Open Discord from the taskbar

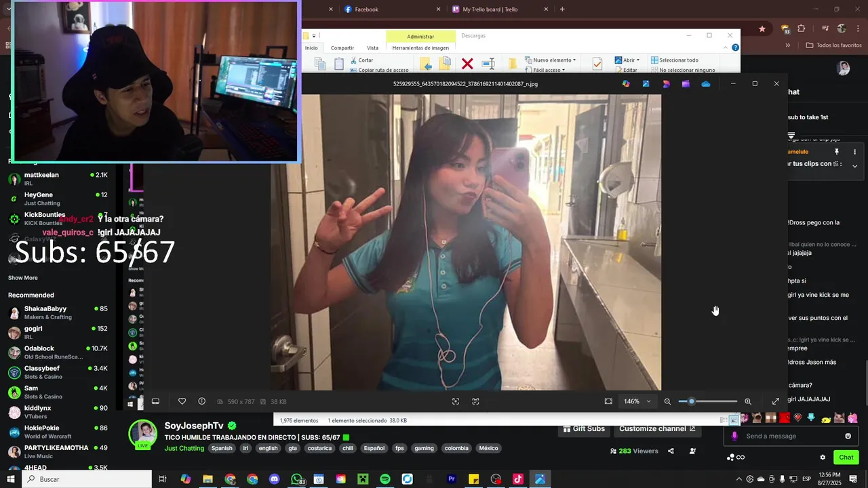(274, 479)
